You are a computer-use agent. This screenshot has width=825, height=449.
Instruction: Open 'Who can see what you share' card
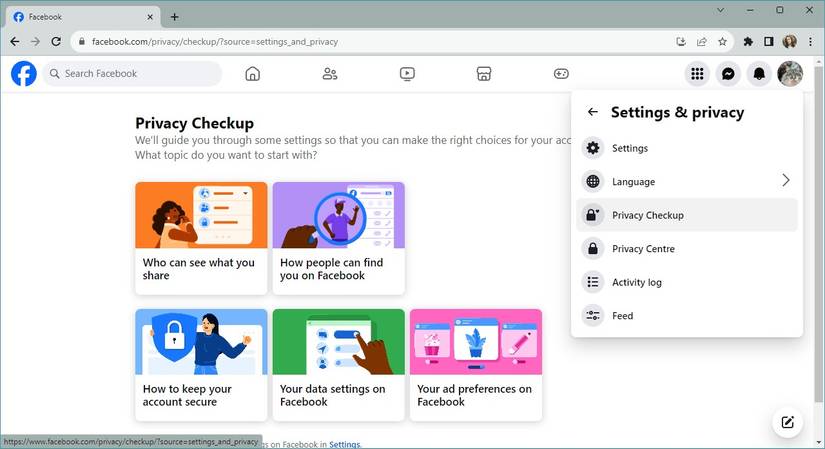click(x=201, y=238)
